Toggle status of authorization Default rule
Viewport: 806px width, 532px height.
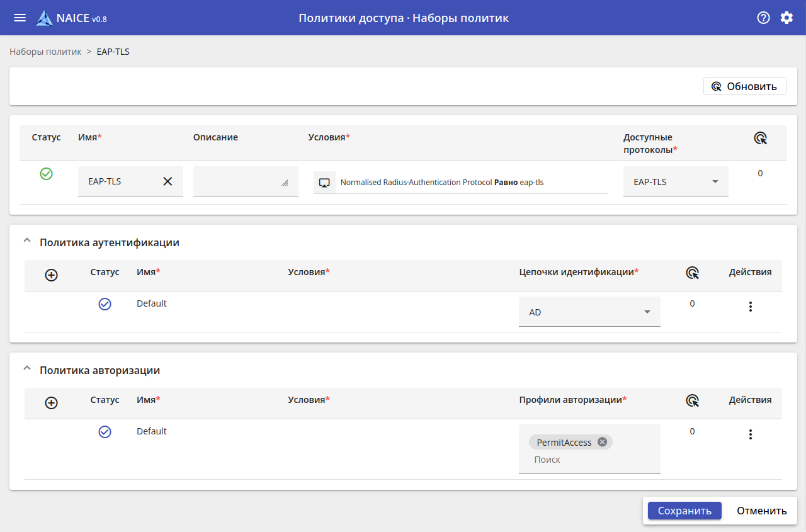tap(105, 432)
